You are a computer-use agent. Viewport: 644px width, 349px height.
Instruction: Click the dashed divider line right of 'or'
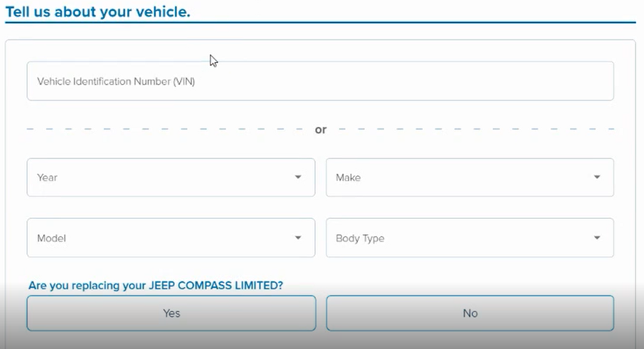click(x=475, y=129)
